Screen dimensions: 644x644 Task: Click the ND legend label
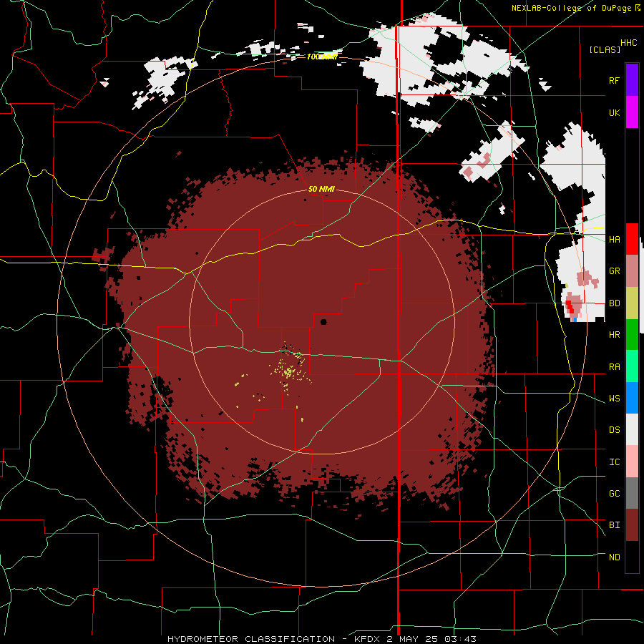[x=614, y=557]
